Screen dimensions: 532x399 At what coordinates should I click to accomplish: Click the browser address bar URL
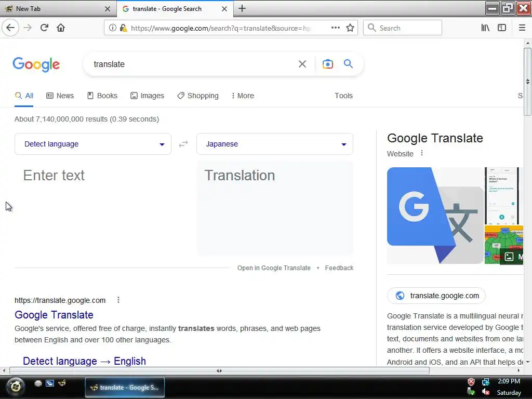(221, 28)
